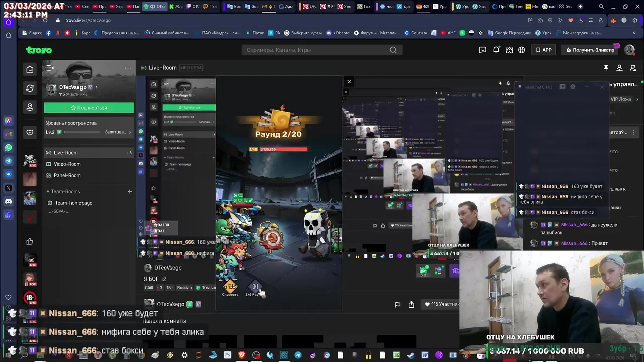
Task: Click the share icon under stream
Action: (411, 304)
